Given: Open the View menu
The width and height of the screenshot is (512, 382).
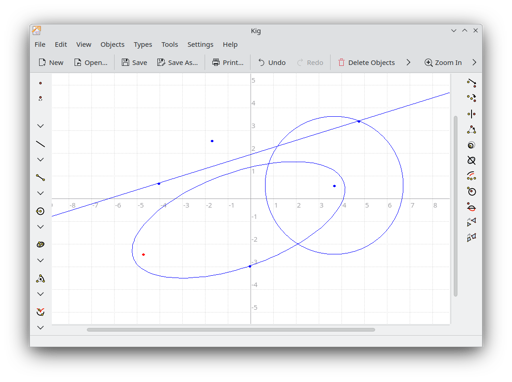Looking at the screenshot, I should pyautogui.click(x=84, y=44).
